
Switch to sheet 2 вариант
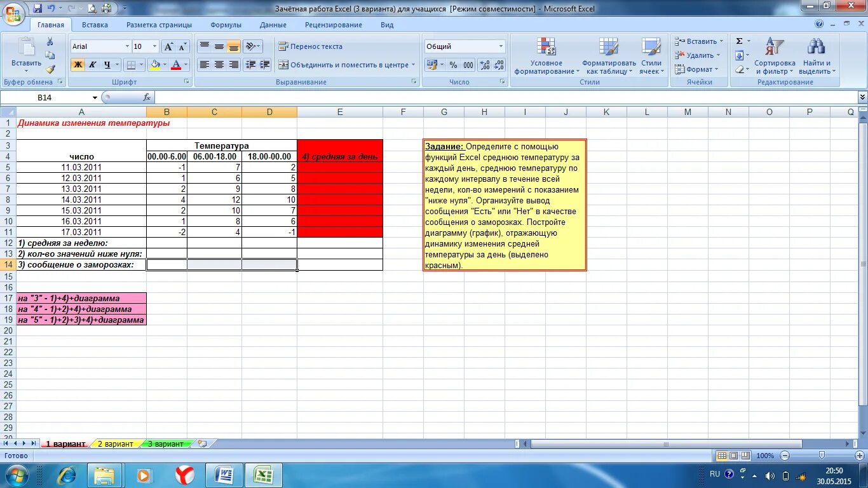tap(116, 444)
